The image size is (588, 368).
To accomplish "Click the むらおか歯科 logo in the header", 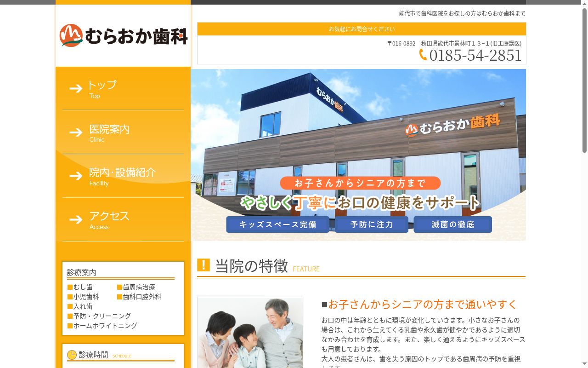I will point(123,35).
